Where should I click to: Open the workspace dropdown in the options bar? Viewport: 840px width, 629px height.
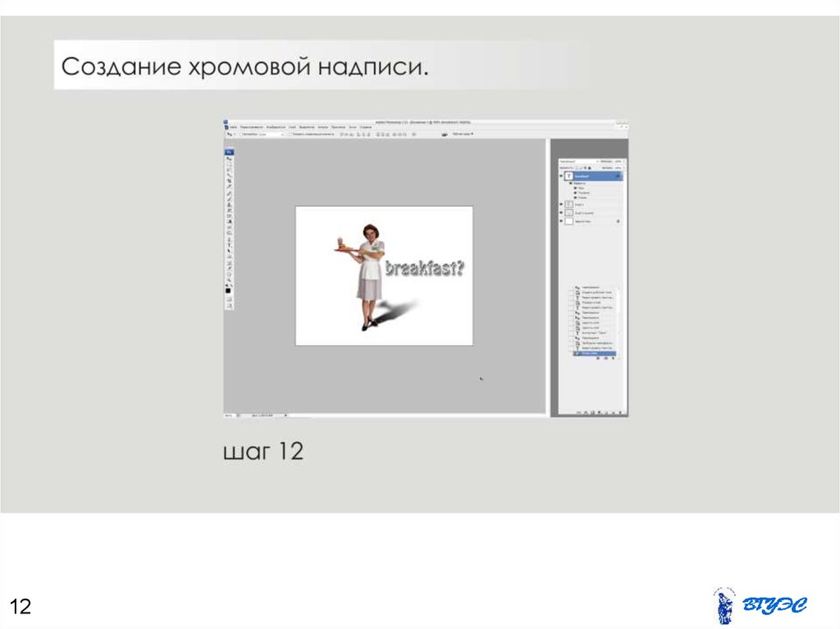coord(463,134)
